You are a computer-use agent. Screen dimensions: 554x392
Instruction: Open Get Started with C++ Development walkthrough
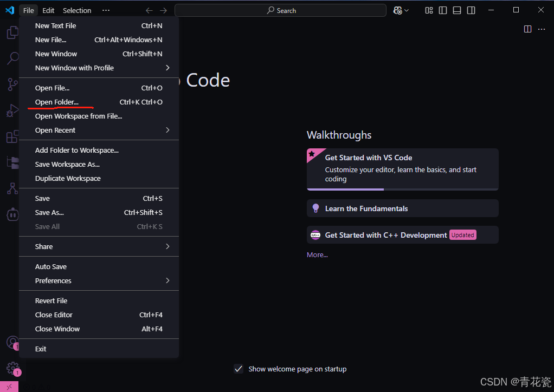pos(402,235)
